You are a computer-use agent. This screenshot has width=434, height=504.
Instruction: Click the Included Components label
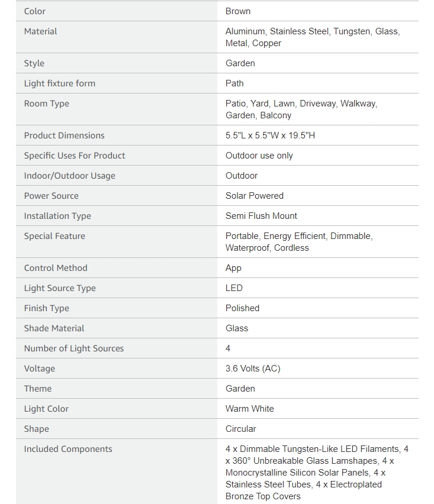pyautogui.click(x=68, y=450)
